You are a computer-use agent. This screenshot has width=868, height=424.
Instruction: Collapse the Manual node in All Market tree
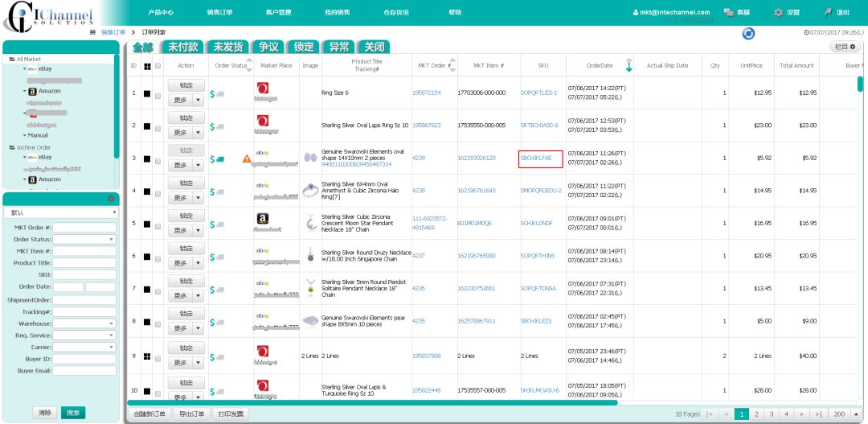point(25,135)
